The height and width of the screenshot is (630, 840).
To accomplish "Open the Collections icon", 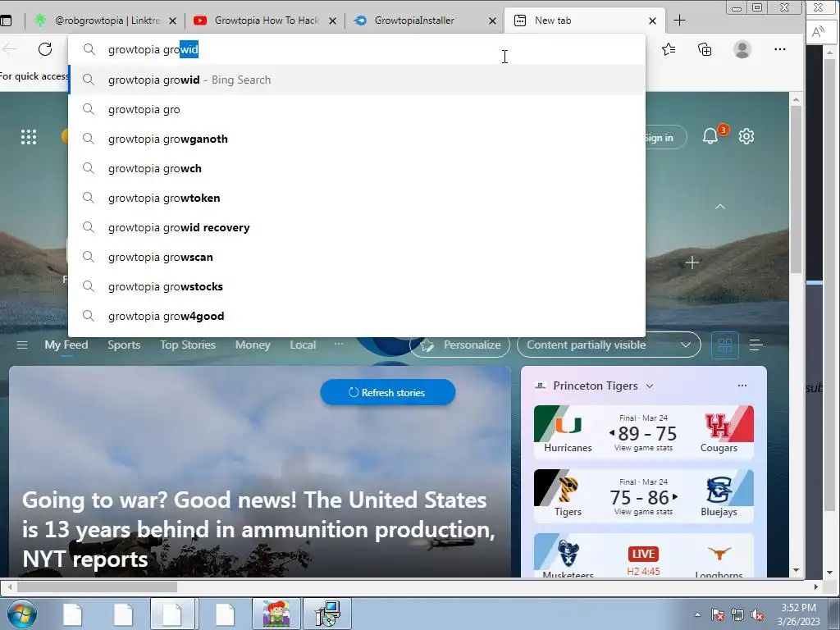I will click(x=705, y=49).
